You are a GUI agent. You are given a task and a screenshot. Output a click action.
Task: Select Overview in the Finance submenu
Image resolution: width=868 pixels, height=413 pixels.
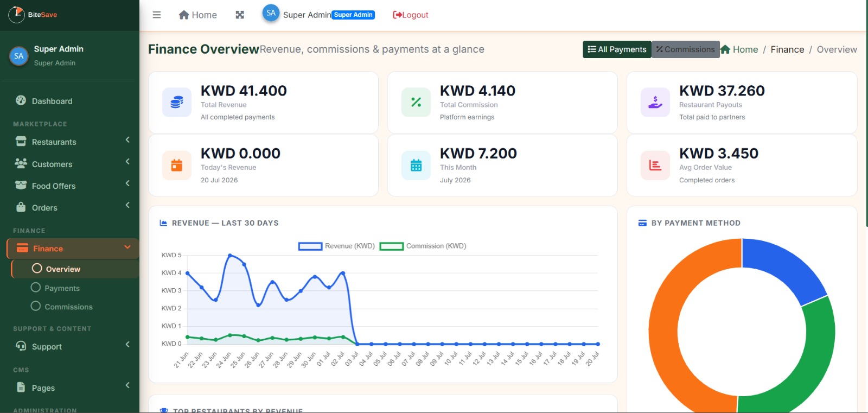point(75,269)
